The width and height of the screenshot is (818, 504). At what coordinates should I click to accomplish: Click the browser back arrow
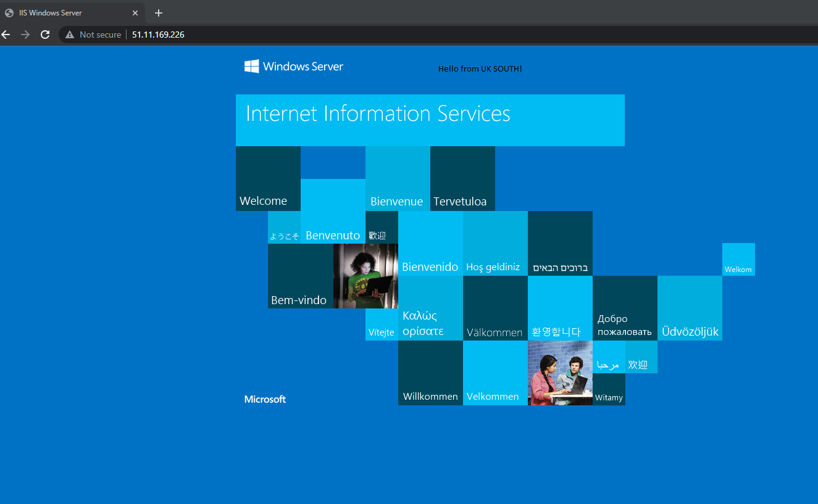coord(6,35)
